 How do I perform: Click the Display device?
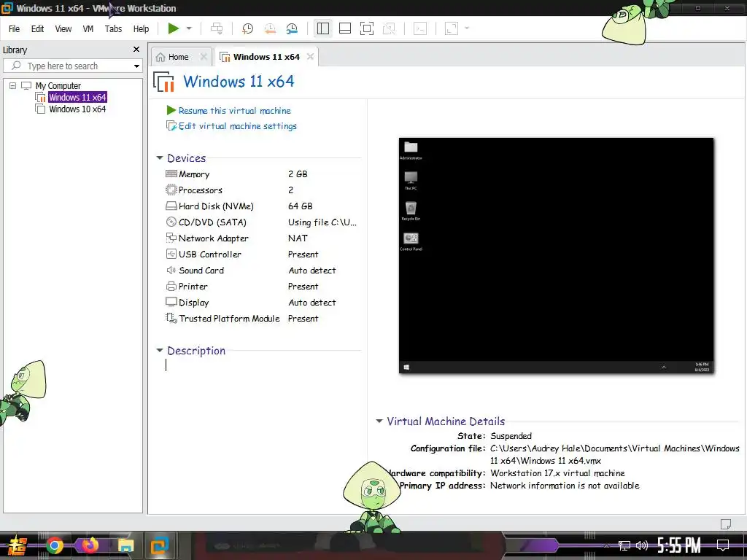point(261,303)
